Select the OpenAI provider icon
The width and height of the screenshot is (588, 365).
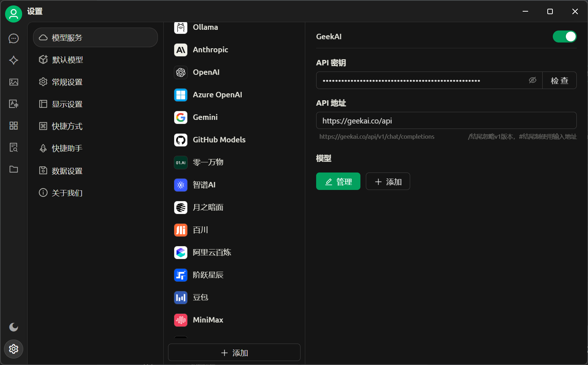pyautogui.click(x=181, y=72)
